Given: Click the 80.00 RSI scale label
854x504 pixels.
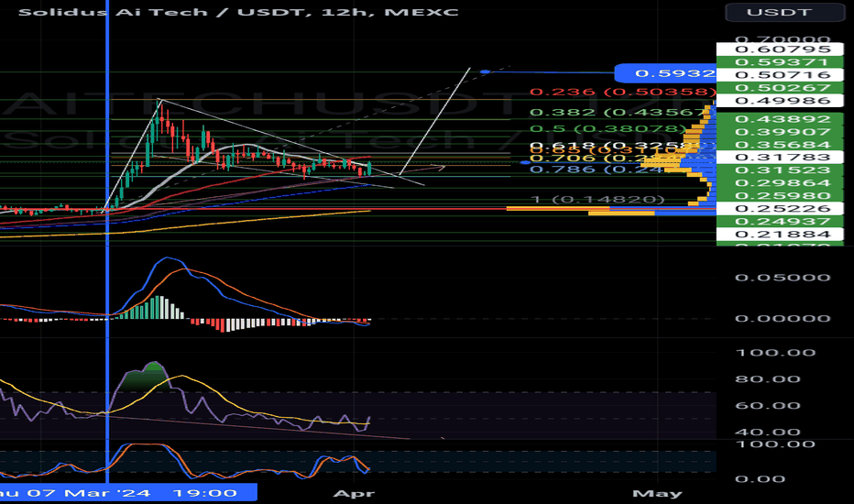Looking at the screenshot, I should tap(767, 379).
